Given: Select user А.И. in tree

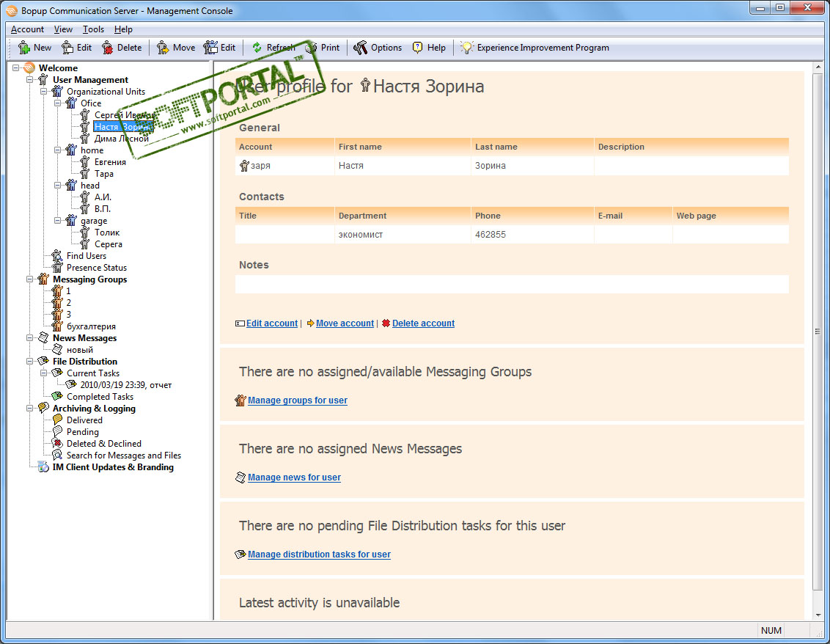Looking at the screenshot, I should (103, 197).
